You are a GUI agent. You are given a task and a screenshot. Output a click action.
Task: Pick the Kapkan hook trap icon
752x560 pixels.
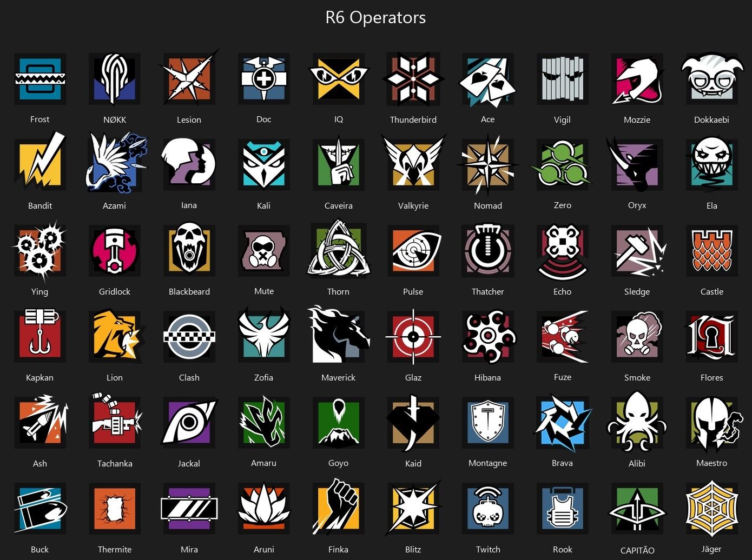40,335
